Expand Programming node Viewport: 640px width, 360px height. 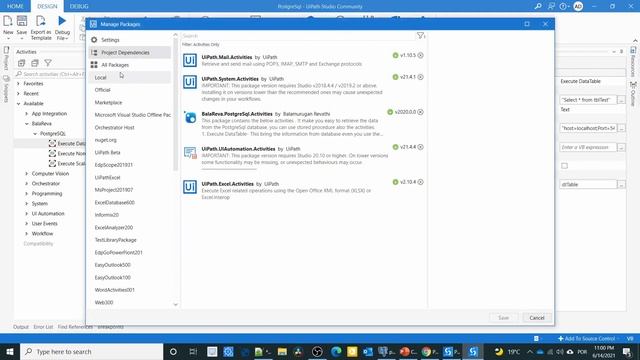[x=27, y=194]
